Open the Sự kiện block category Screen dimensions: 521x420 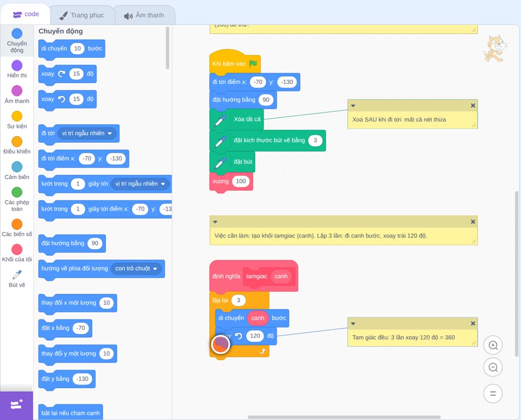tap(17, 120)
